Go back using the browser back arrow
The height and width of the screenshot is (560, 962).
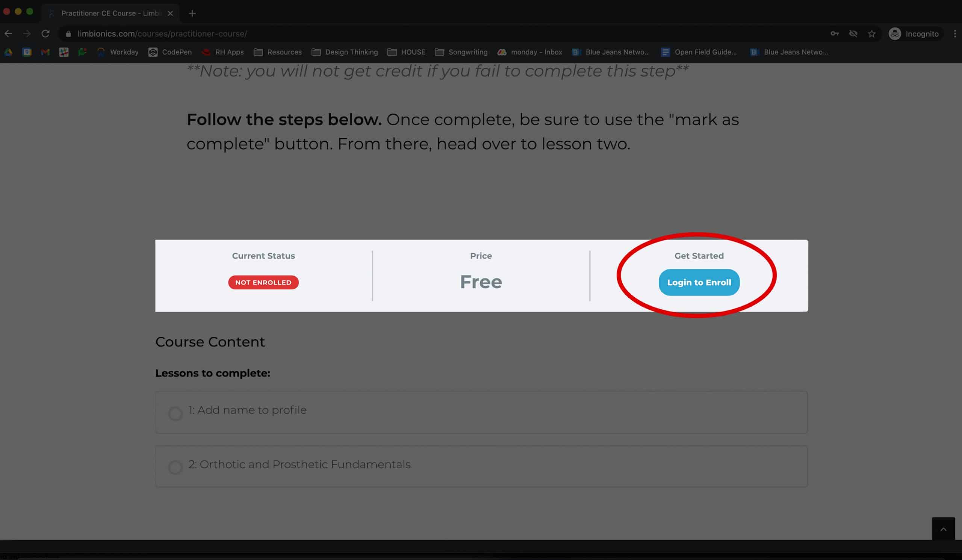point(8,34)
